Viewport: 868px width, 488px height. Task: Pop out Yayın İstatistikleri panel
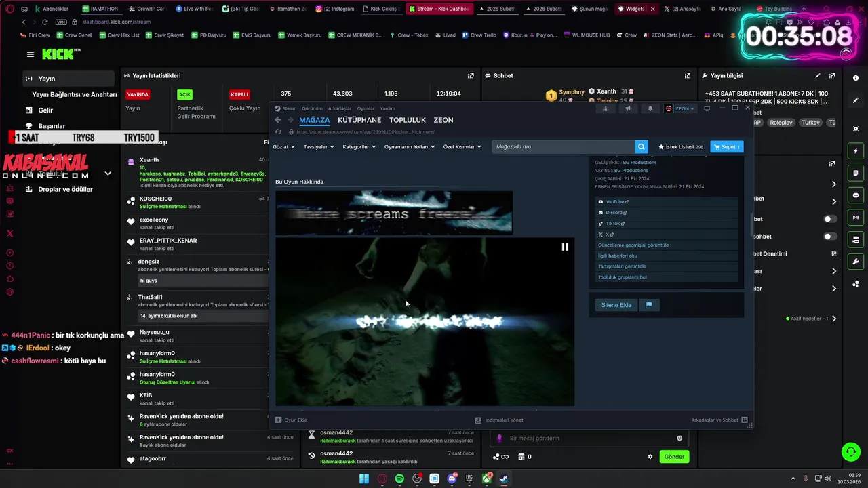(471, 76)
